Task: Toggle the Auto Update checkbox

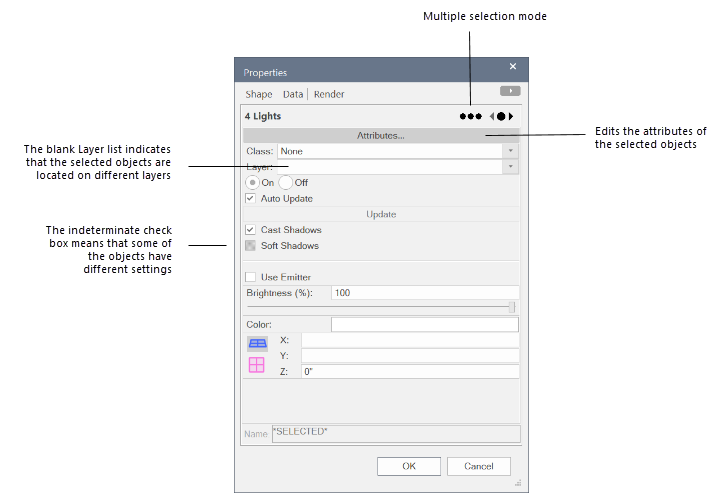Action: pos(251,199)
